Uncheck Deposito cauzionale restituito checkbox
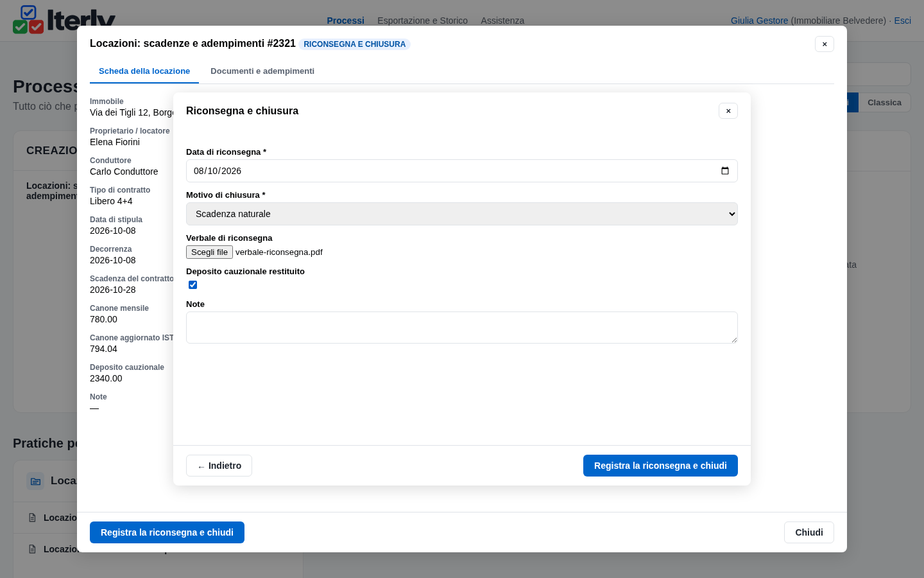This screenshot has width=924, height=578. pyautogui.click(x=193, y=285)
